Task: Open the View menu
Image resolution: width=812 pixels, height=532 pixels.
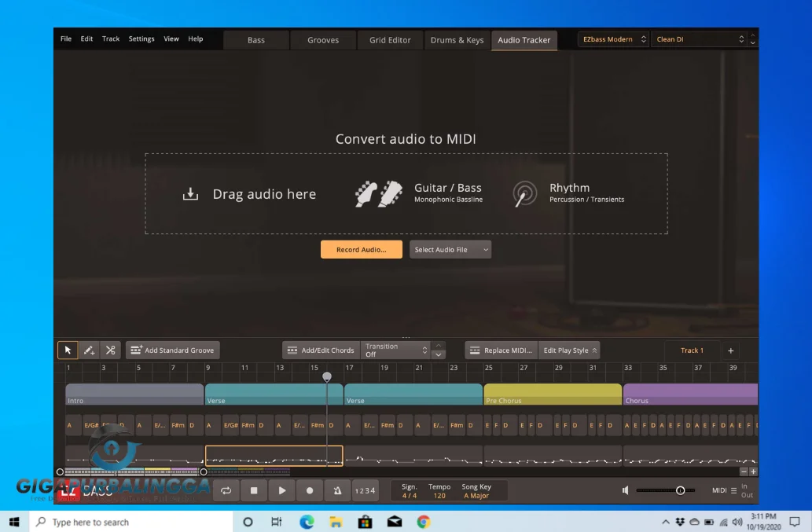Action: click(171, 39)
